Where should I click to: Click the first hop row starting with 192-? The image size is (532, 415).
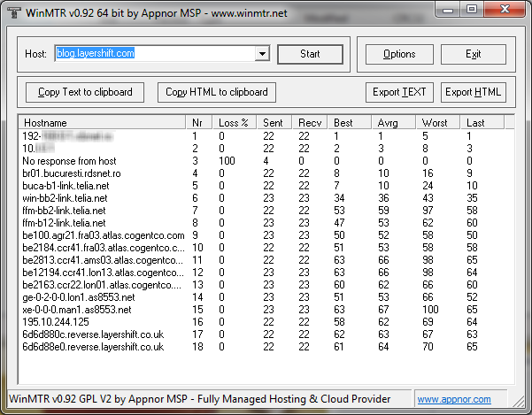click(x=266, y=136)
